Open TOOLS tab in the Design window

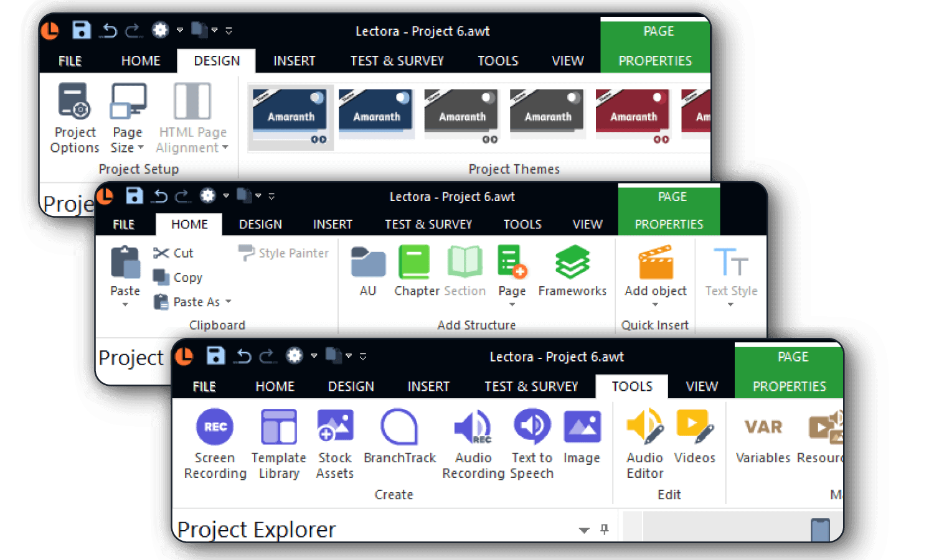click(498, 61)
